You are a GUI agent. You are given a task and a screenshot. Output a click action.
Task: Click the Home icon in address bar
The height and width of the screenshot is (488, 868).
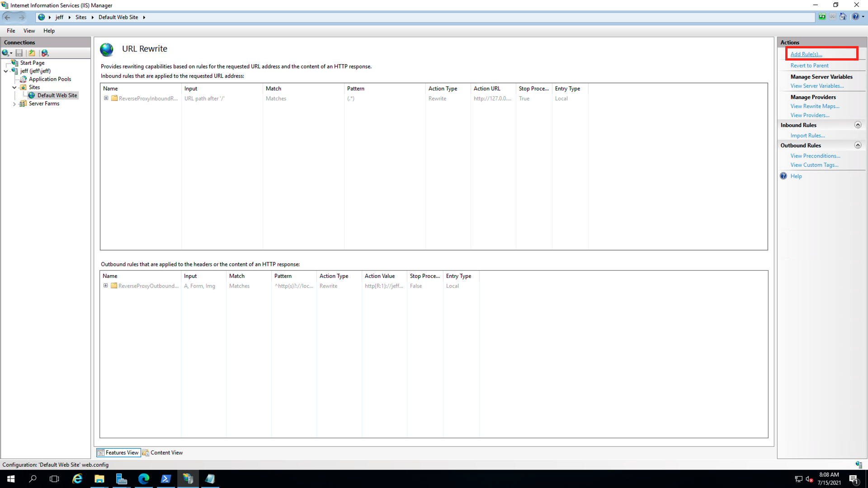pyautogui.click(x=843, y=17)
